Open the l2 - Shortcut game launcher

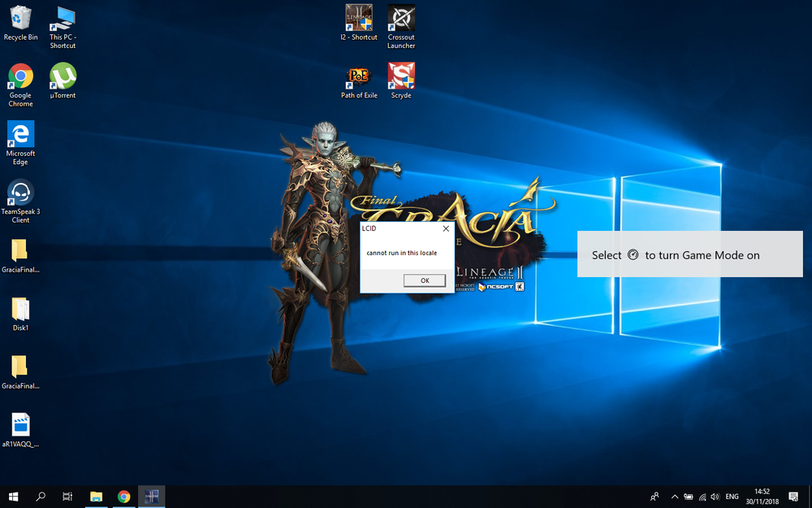coord(358,24)
